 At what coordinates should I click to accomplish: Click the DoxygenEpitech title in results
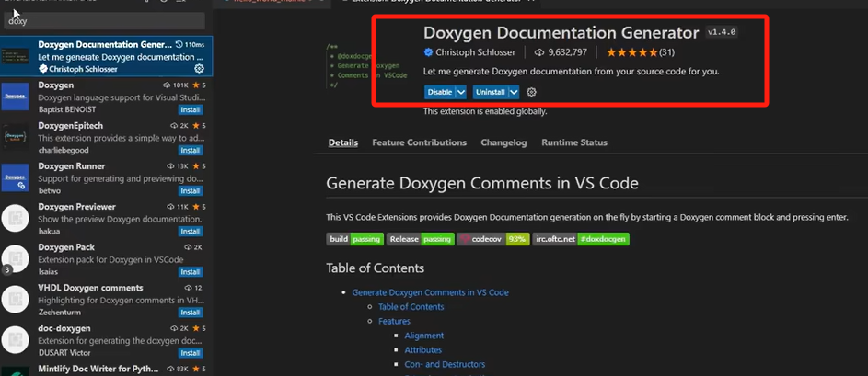tap(70, 126)
